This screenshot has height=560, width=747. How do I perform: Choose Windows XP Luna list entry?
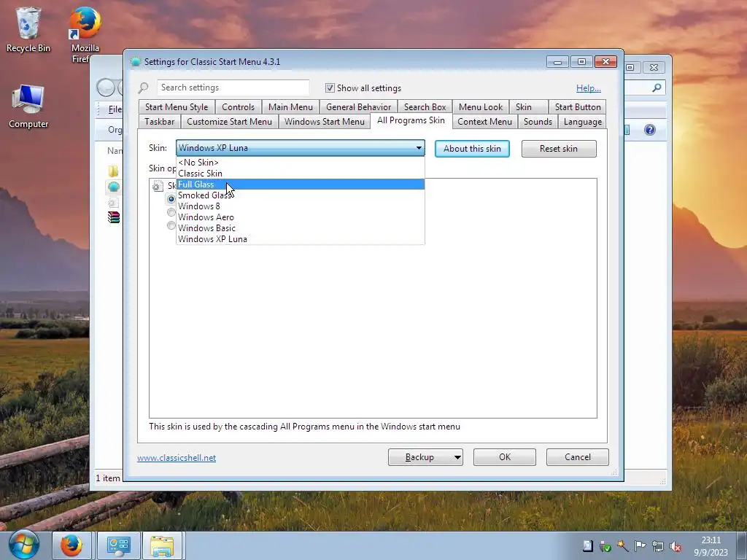[300, 239]
